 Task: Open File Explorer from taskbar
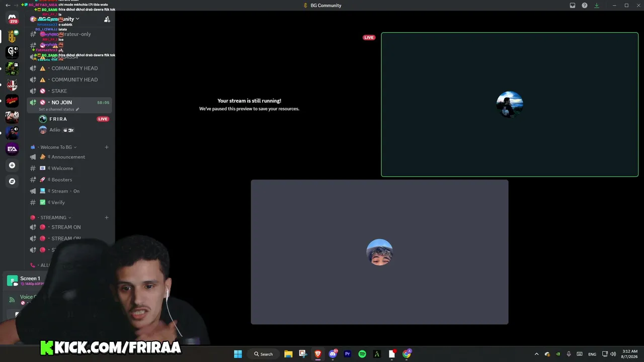pyautogui.click(x=288, y=354)
